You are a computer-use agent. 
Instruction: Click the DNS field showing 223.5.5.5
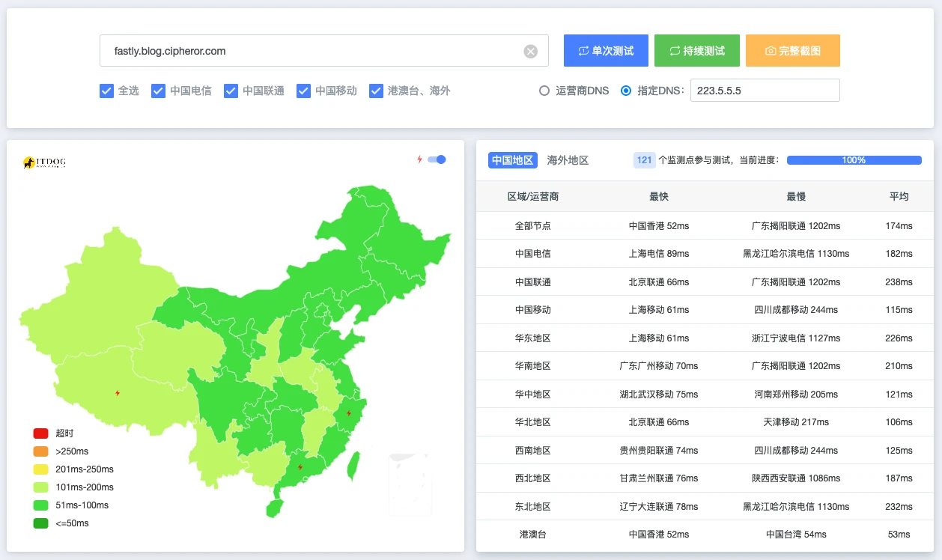pyautogui.click(x=765, y=91)
